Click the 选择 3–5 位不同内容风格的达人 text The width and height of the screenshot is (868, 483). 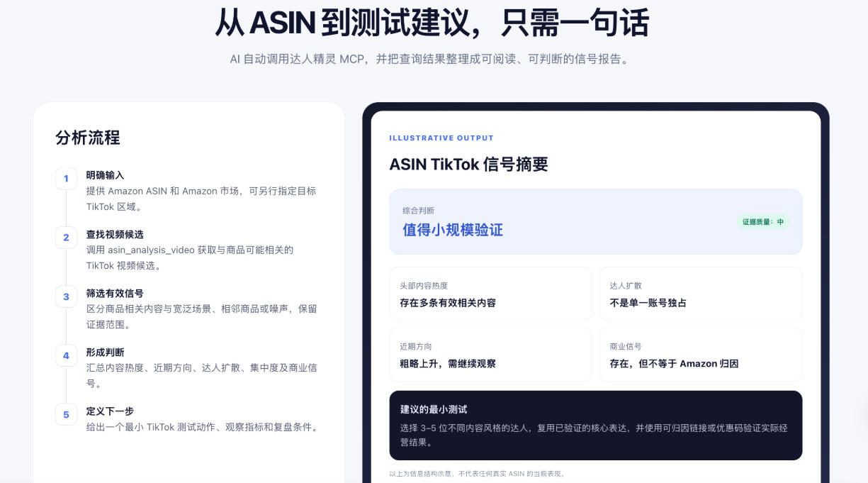click(594, 435)
